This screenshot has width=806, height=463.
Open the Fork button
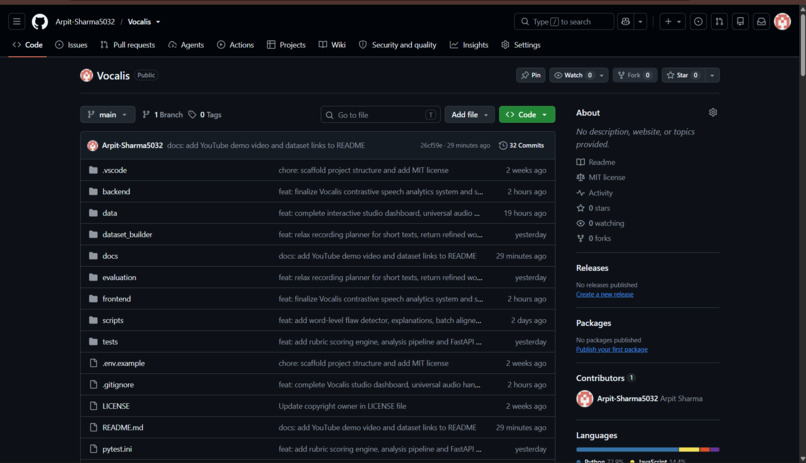pyautogui.click(x=635, y=75)
